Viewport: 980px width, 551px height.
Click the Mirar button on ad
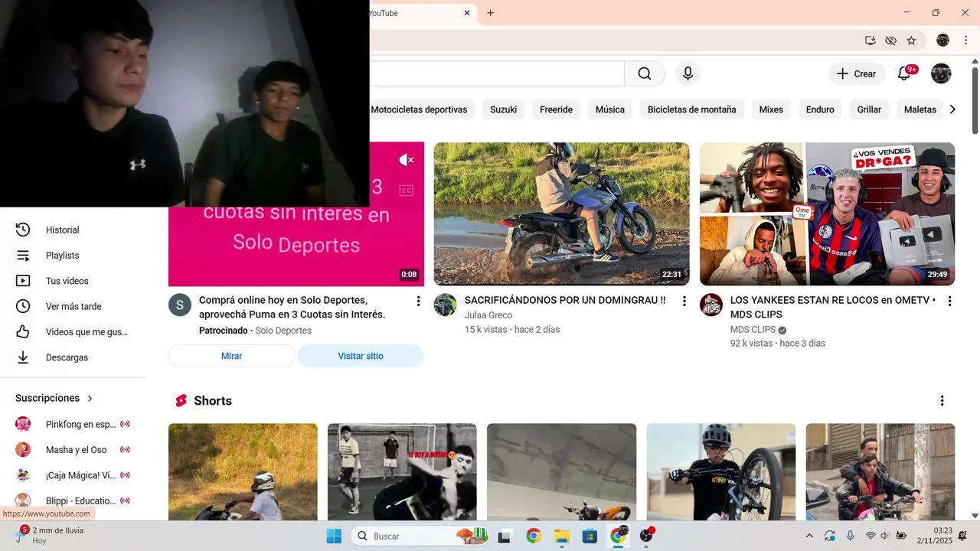[x=231, y=356]
